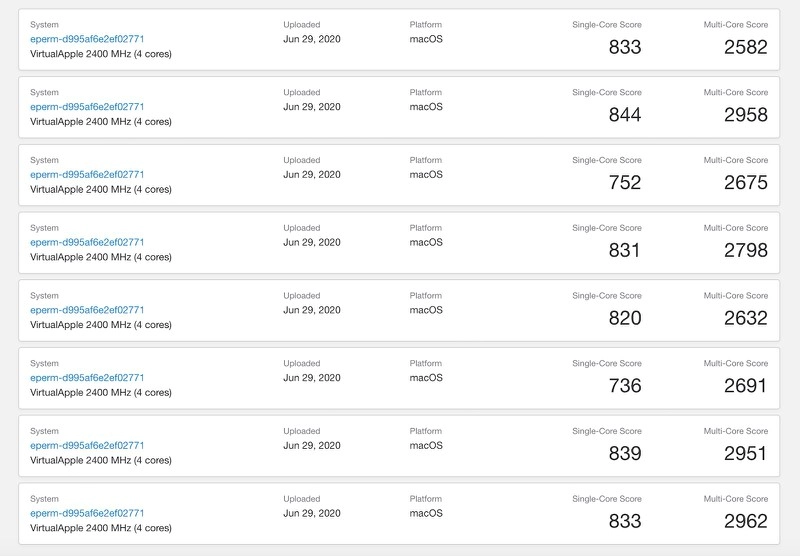
Task: Follow eperm link in the 2951 multi-core row
Action: [87, 445]
